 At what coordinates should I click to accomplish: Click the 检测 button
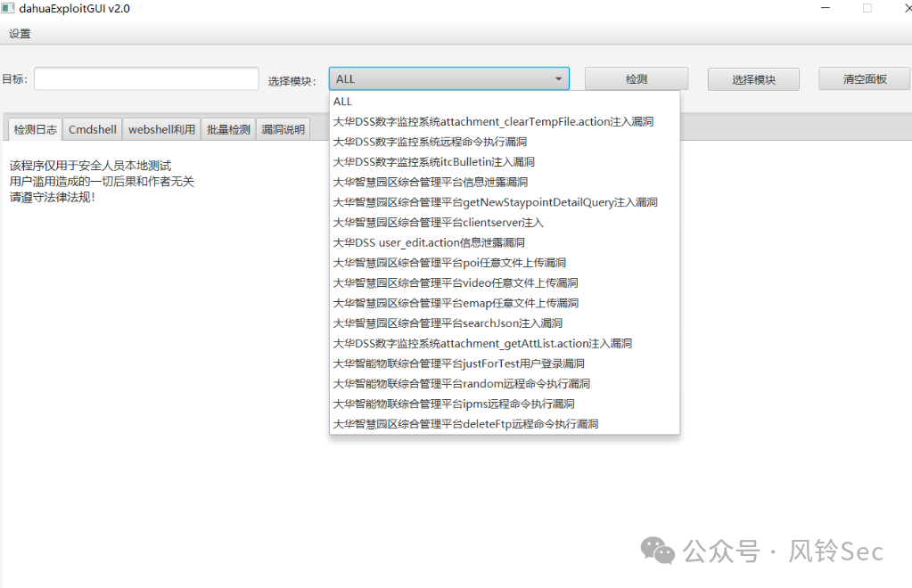pos(637,79)
